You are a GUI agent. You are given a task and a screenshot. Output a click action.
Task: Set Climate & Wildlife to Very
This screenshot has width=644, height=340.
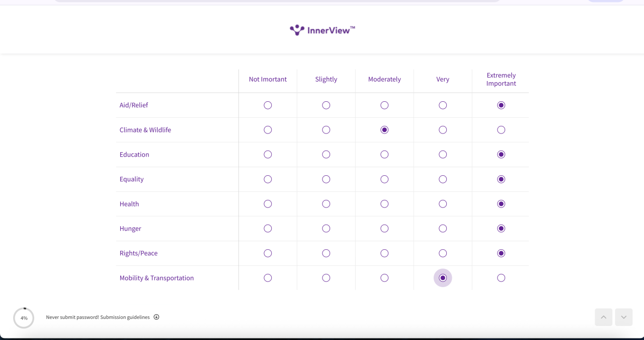pyautogui.click(x=443, y=130)
